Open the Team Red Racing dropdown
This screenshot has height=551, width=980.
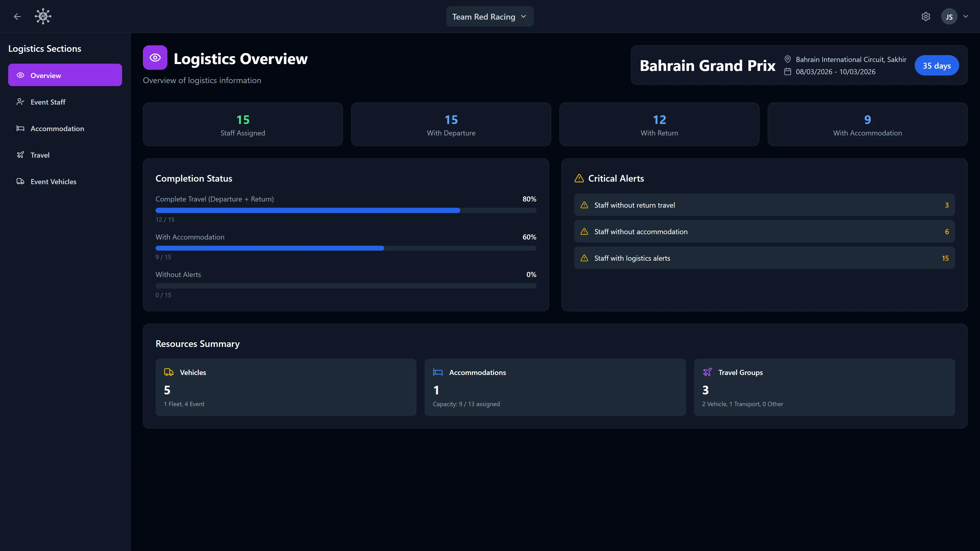pyautogui.click(x=490, y=16)
